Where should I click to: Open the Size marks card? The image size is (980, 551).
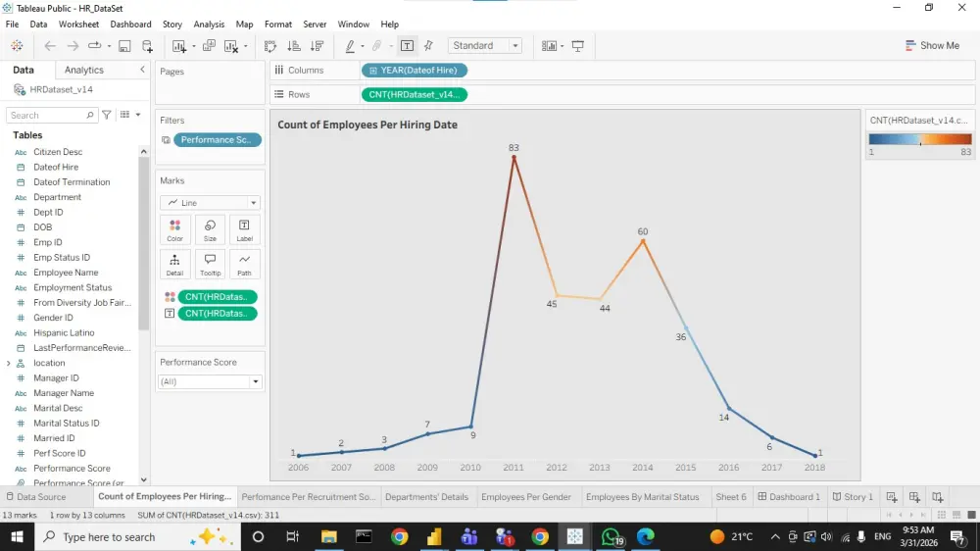[210, 229]
